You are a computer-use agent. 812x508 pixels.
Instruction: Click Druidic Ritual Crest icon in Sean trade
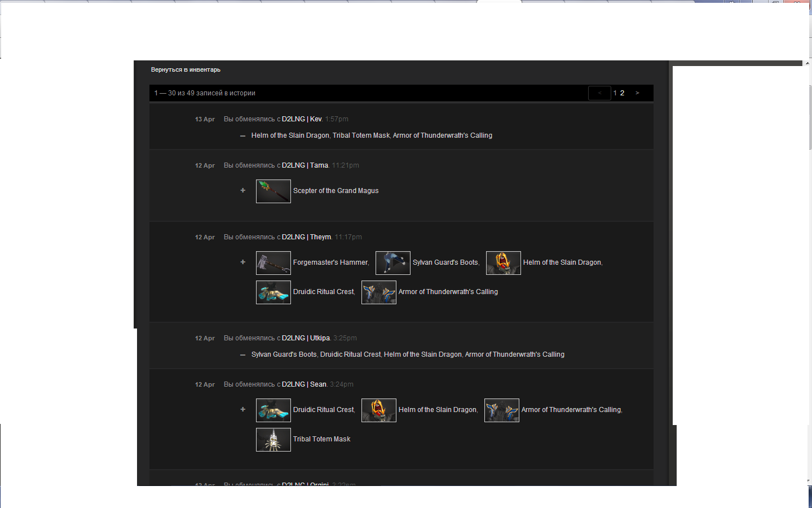click(x=273, y=410)
